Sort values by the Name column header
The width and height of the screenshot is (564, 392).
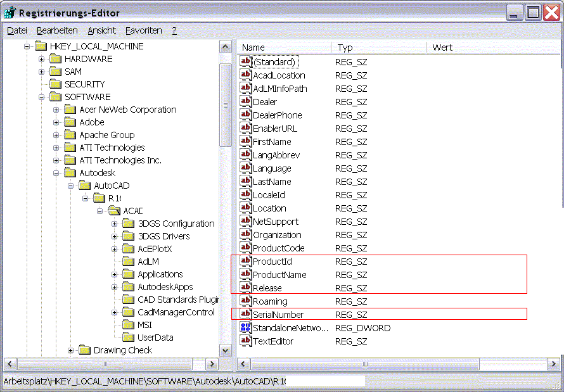point(284,47)
